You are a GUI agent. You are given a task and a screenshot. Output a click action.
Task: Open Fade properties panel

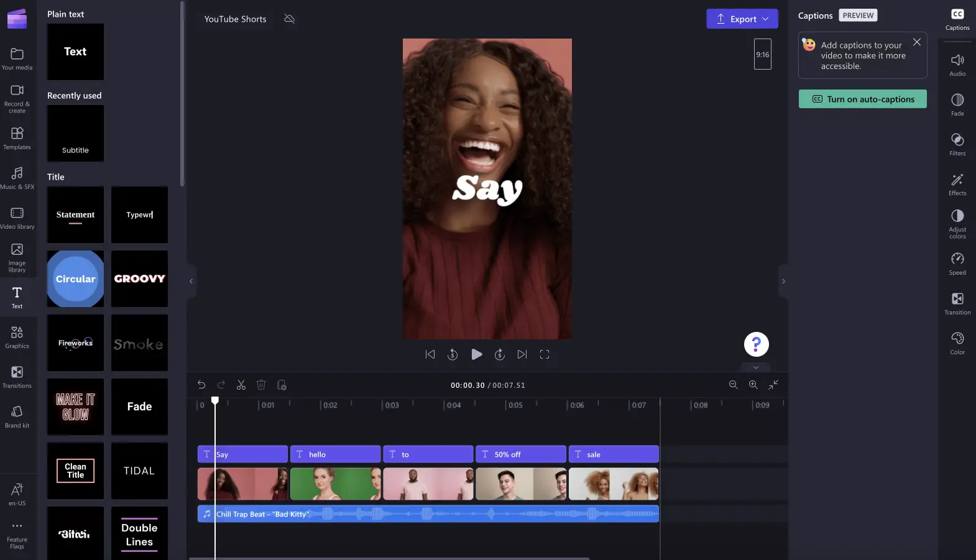point(957,104)
